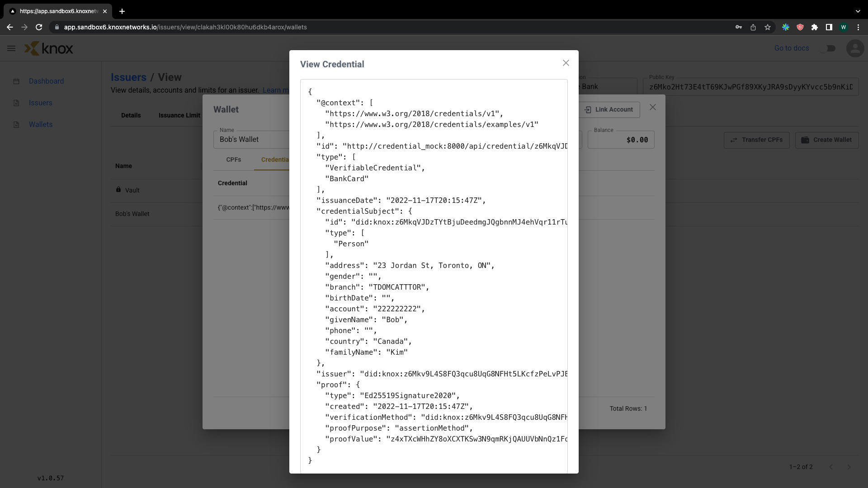Viewport: 868px width, 488px height.
Task: Click the Credential column header
Action: point(232,183)
